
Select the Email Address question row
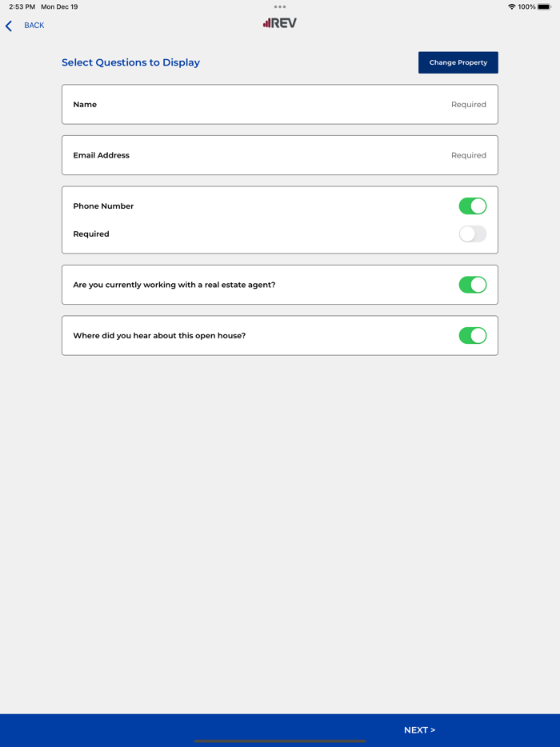pos(280,155)
